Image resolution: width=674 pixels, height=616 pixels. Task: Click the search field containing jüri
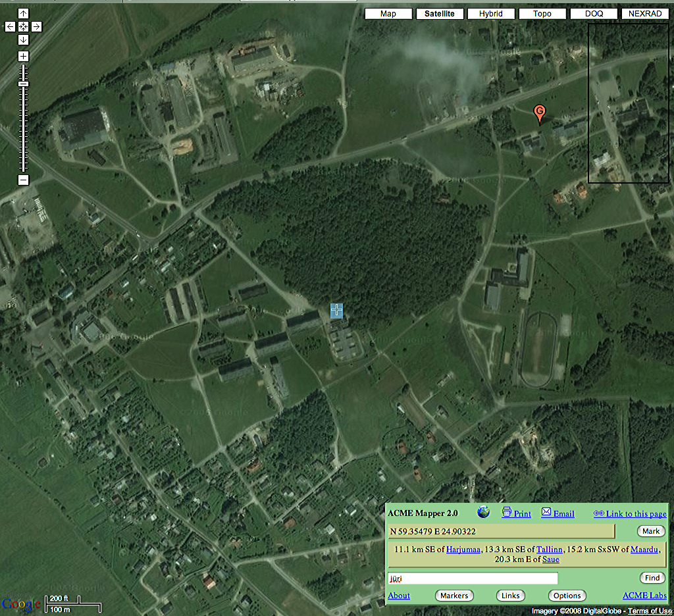(473, 578)
